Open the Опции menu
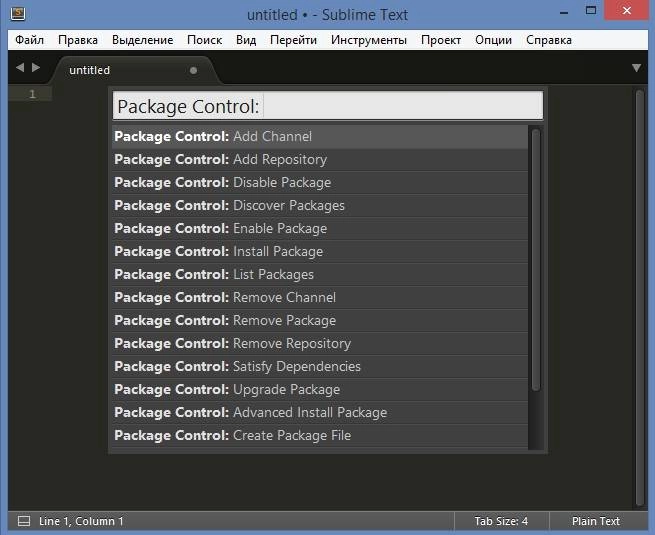655x535 pixels. pyautogui.click(x=493, y=40)
